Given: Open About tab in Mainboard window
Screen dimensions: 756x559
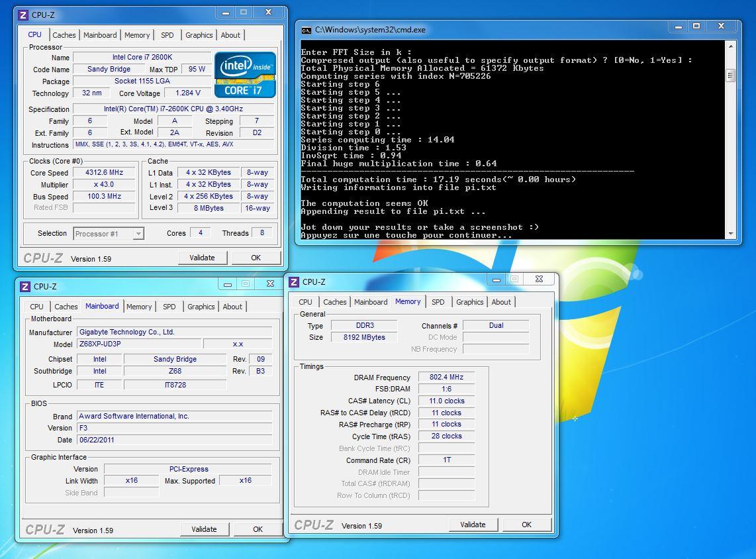Looking at the screenshot, I should point(232,307).
